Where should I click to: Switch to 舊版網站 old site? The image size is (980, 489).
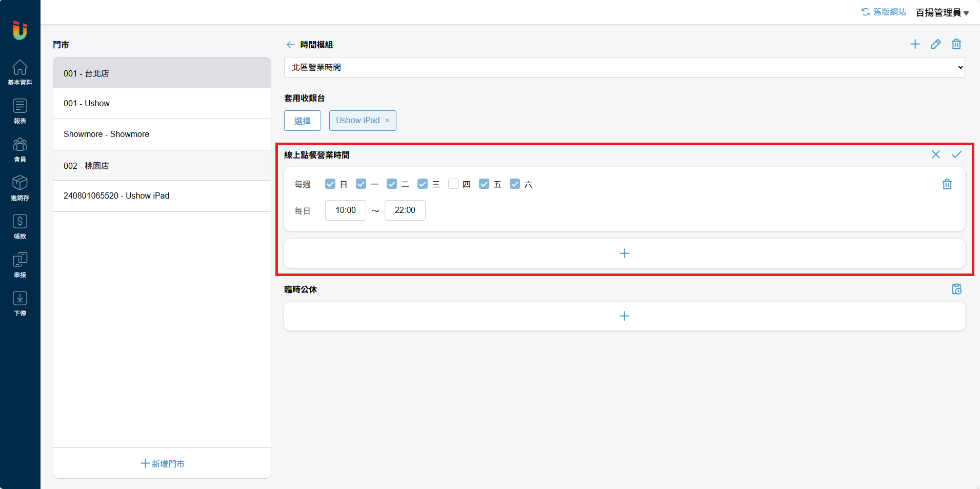pos(884,12)
